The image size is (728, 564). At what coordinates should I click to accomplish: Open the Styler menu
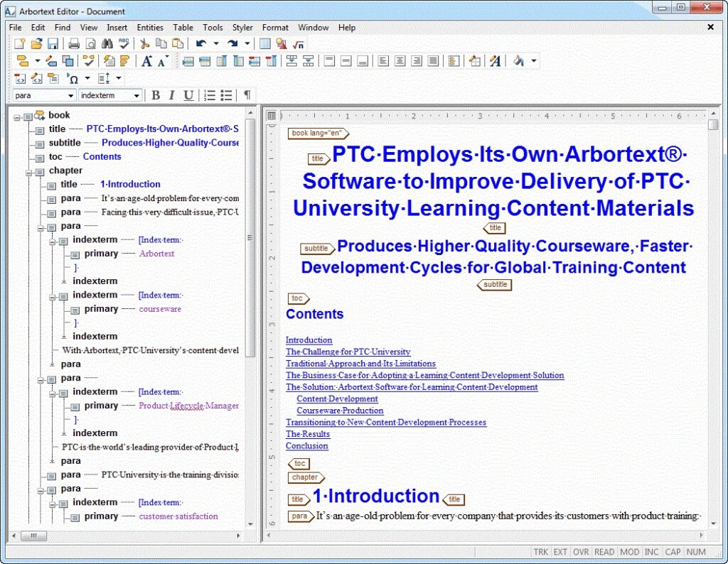242,28
